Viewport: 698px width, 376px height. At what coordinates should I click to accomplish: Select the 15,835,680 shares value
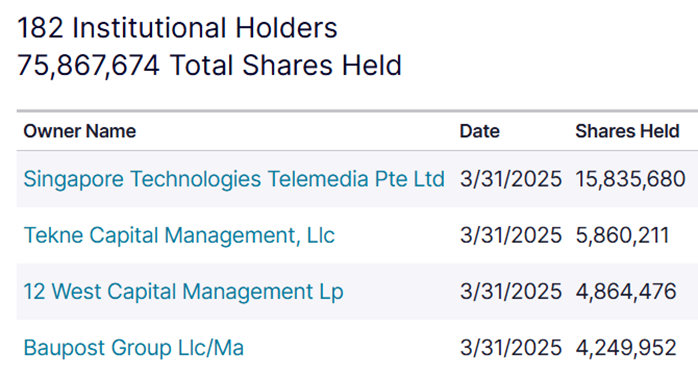tap(630, 179)
